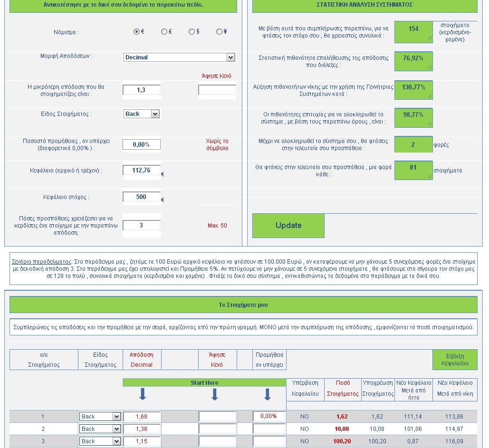Screen dimensions: 489x448
Task: Click the Update button
Action: click(288, 226)
